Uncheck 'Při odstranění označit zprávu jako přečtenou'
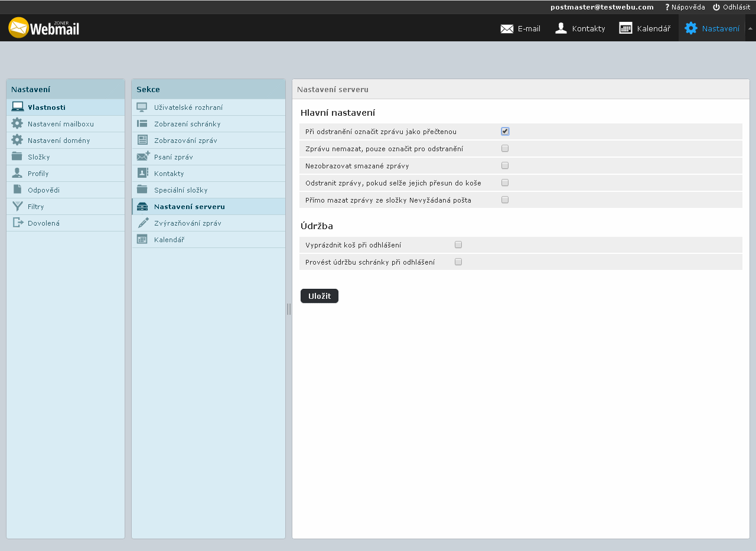756x551 pixels. [505, 132]
